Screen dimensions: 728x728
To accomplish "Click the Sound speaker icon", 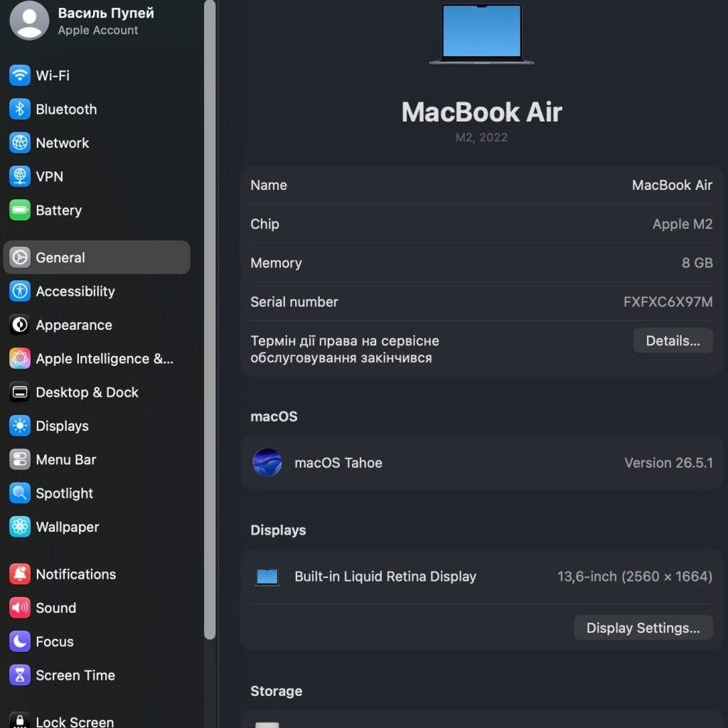I will click(19, 608).
